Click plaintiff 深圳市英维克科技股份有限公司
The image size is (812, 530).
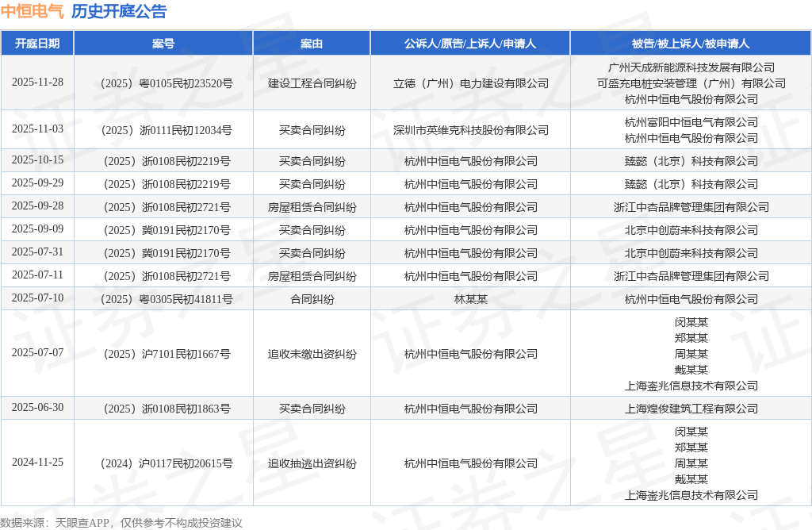click(471, 130)
